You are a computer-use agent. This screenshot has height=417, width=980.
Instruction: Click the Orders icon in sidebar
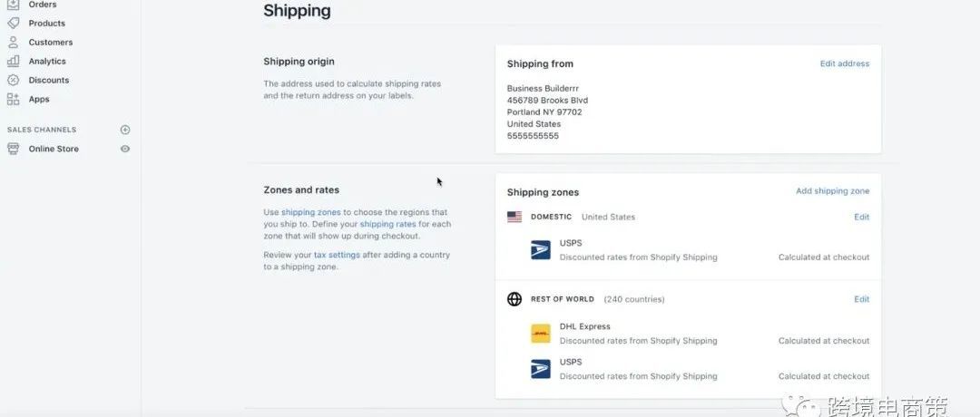click(13, 5)
